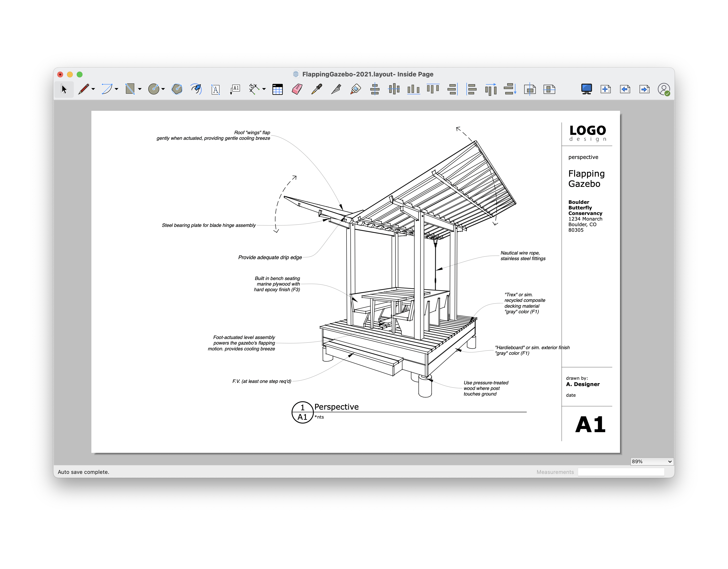Select the 'Foot-actuated level assembly' note
The width and height of the screenshot is (728, 569).
tap(241, 343)
